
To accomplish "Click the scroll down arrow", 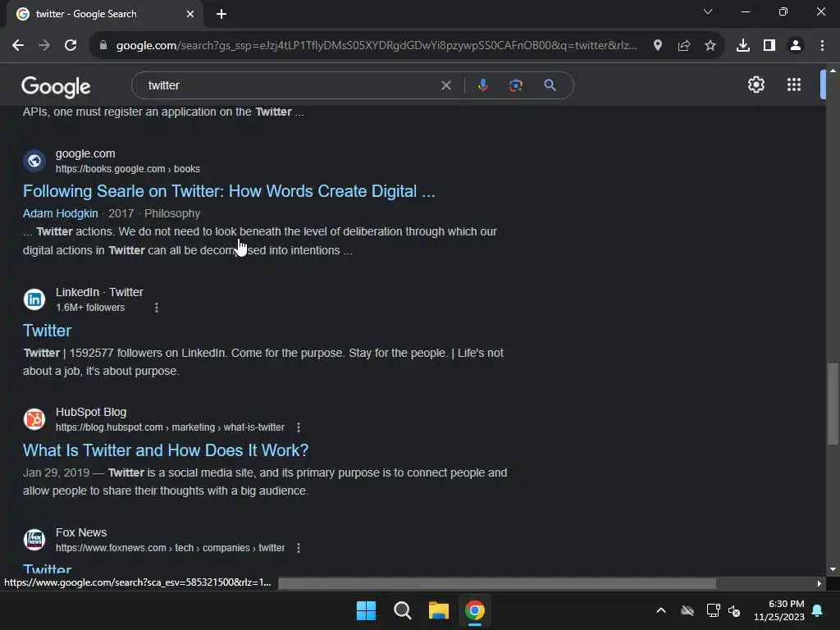I will point(833,570).
